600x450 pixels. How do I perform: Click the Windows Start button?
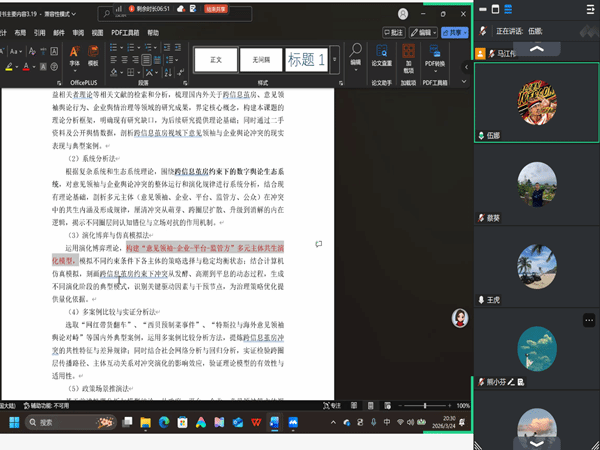point(15,423)
